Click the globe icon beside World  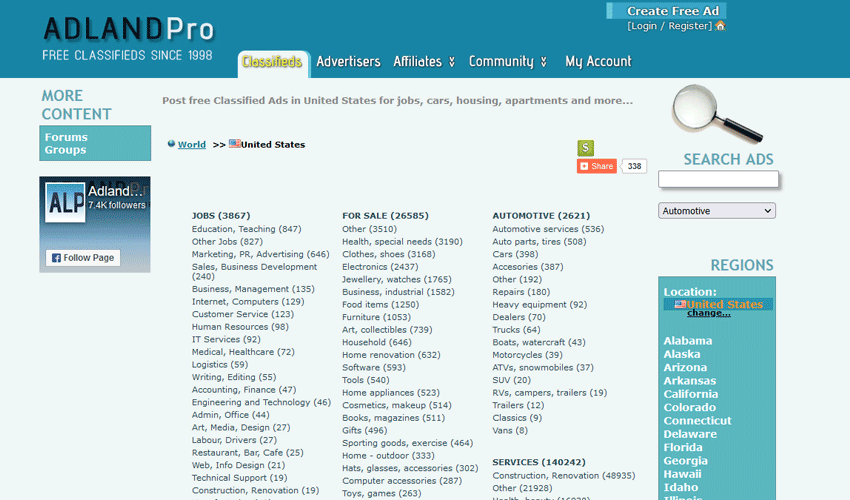point(171,144)
